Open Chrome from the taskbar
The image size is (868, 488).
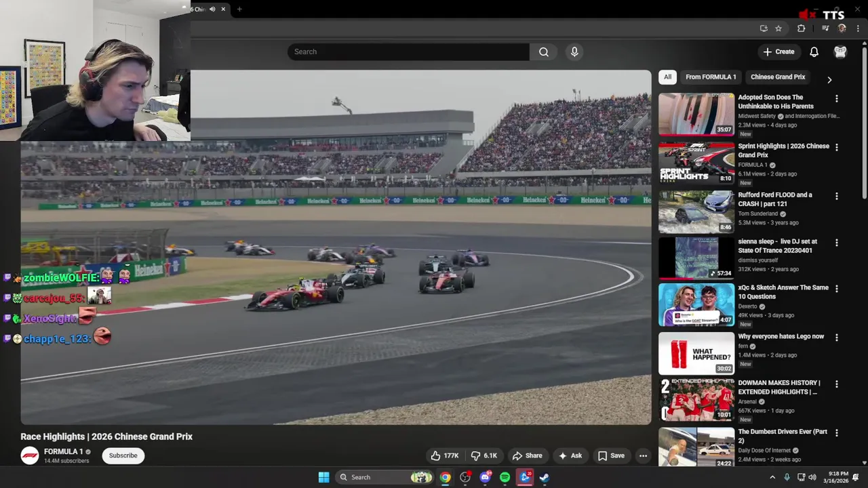445,477
